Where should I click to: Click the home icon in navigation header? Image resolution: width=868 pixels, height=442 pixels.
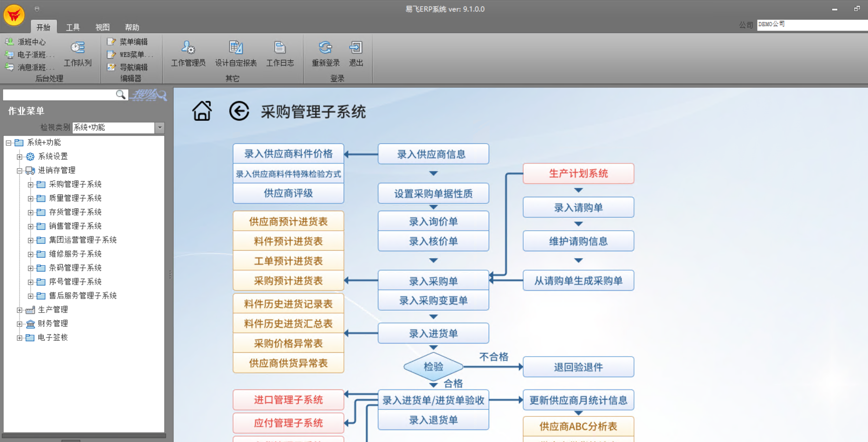(202, 111)
